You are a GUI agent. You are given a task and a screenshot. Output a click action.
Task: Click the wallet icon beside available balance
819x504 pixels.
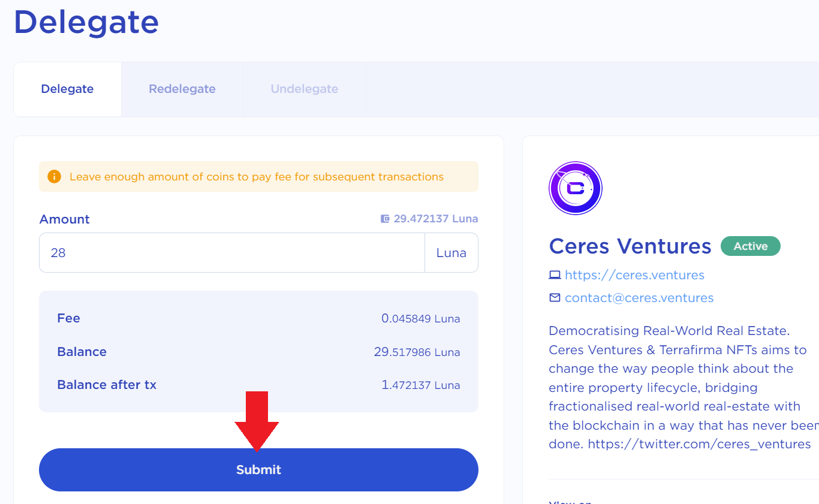(x=386, y=219)
